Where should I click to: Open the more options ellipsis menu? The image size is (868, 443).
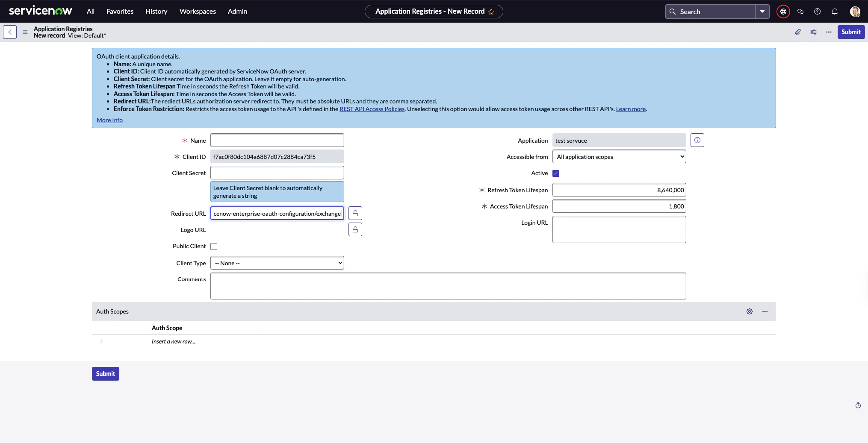829,32
